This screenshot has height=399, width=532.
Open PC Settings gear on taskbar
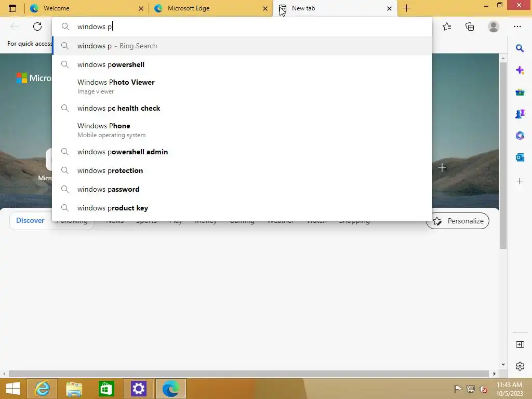139,389
